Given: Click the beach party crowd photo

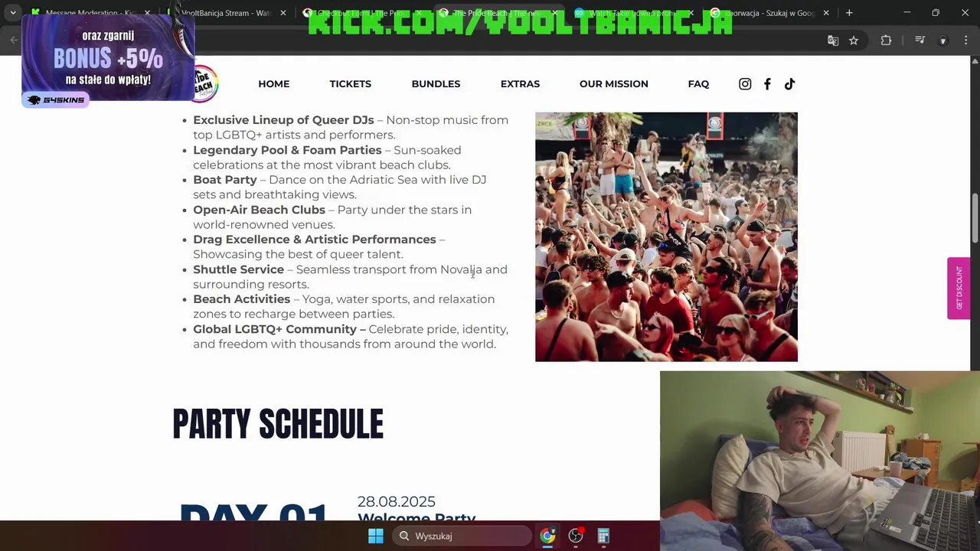Looking at the screenshot, I should pyautogui.click(x=666, y=236).
